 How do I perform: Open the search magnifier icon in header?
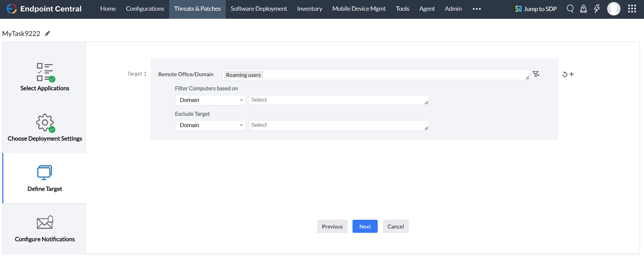pyautogui.click(x=570, y=9)
